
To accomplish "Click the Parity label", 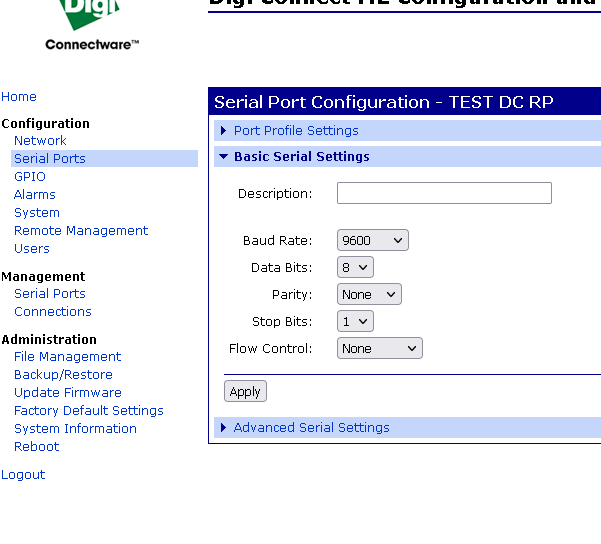I will pyautogui.click(x=292, y=295).
